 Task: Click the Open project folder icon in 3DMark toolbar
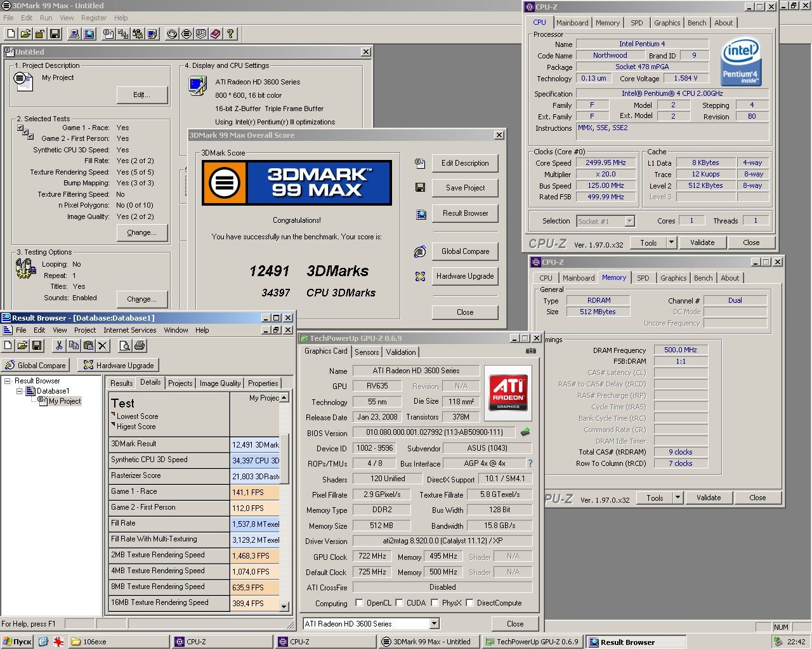pyautogui.click(x=26, y=34)
